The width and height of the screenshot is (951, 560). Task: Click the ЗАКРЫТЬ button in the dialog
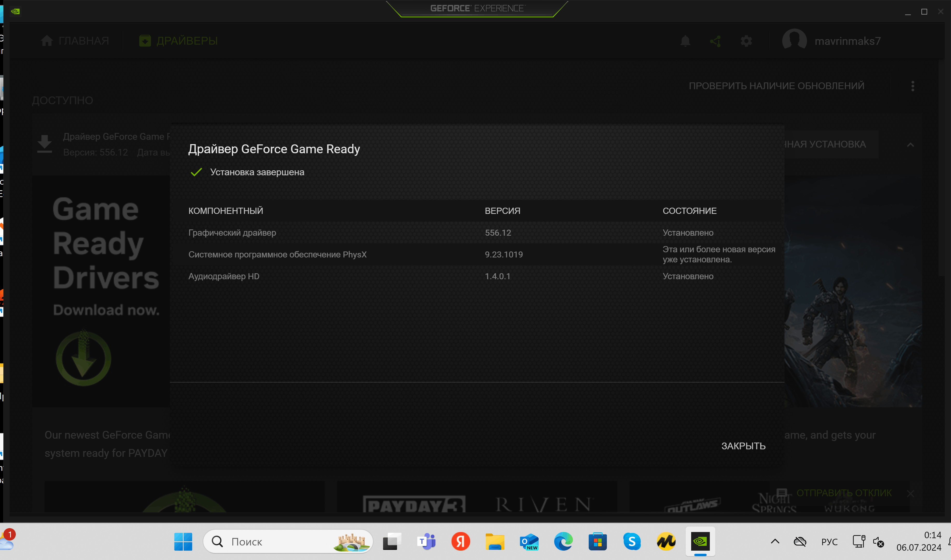[743, 446]
